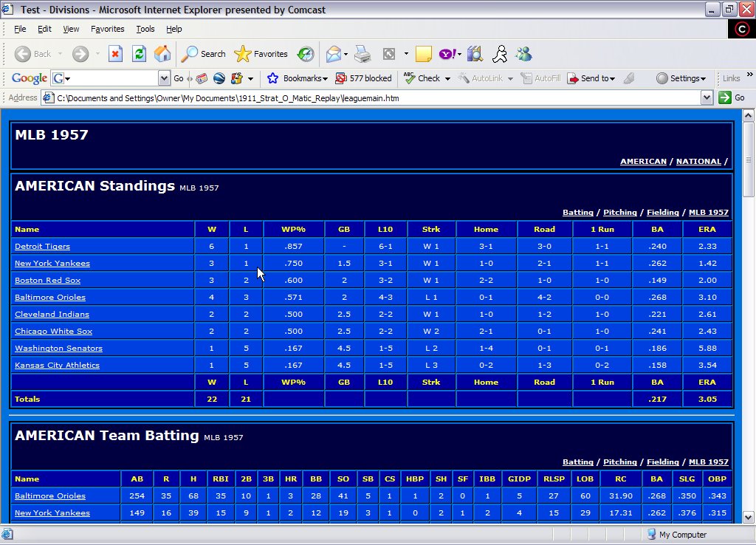The image size is (756, 545).
Task: Click the page scrollbar up arrow
Action: [x=749, y=115]
